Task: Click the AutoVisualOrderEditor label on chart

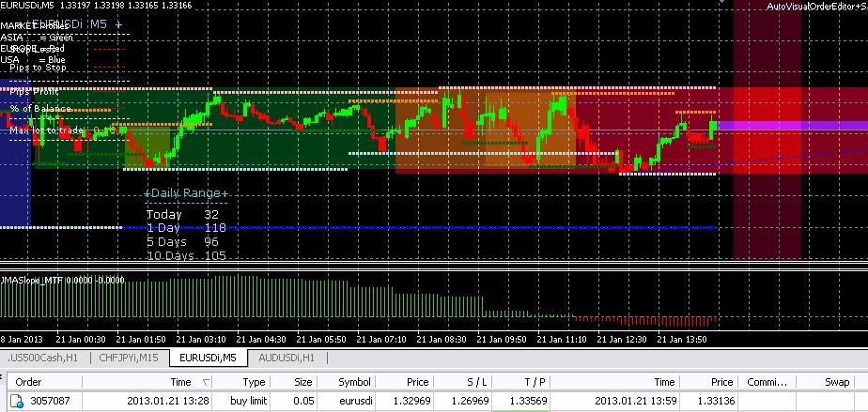Action: [x=816, y=6]
